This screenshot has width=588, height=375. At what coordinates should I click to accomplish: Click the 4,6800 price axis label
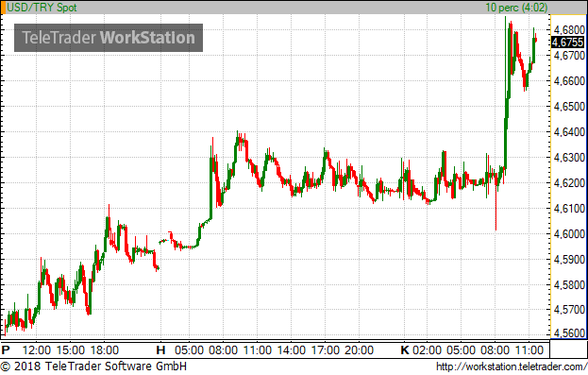coord(569,29)
